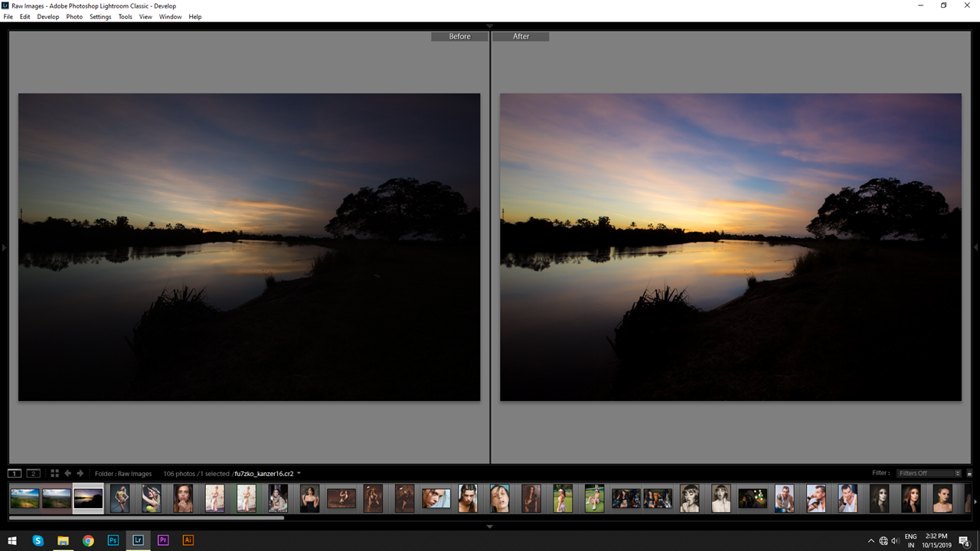
Task: Open the volume tray icon
Action: [x=896, y=540]
